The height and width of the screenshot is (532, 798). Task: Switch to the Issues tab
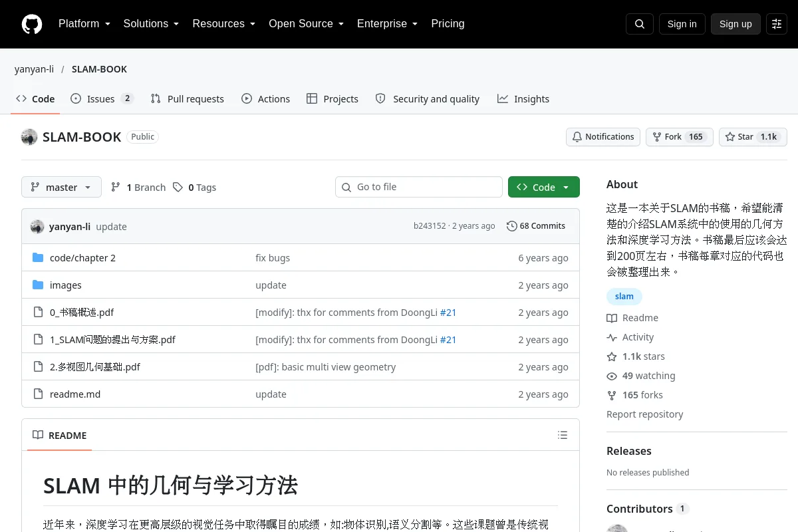102,98
